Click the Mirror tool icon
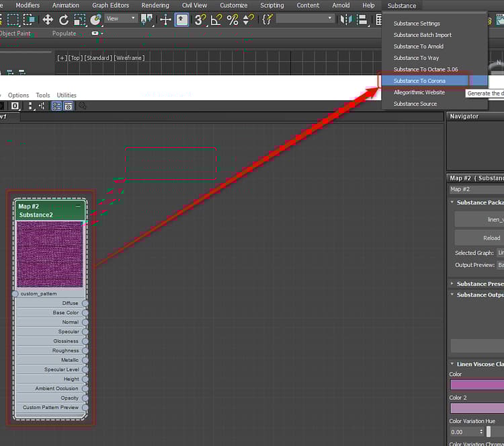 coord(346,20)
